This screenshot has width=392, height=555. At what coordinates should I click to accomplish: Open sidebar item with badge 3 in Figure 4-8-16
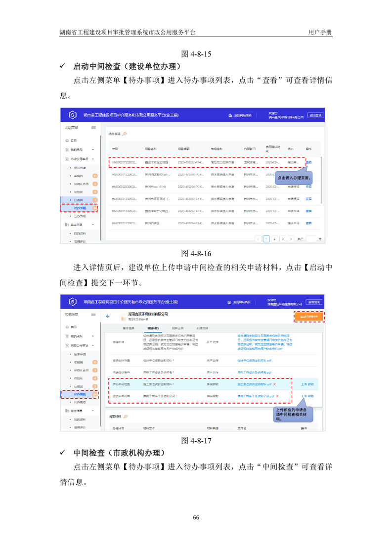coord(81,184)
